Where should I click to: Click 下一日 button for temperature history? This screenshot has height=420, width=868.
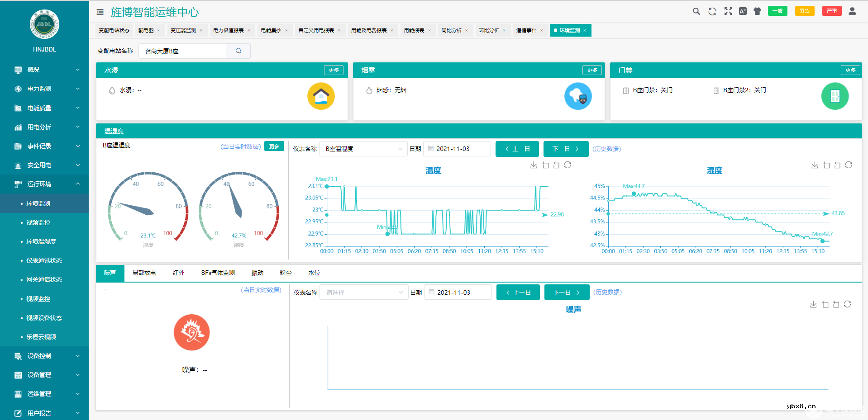pos(566,149)
